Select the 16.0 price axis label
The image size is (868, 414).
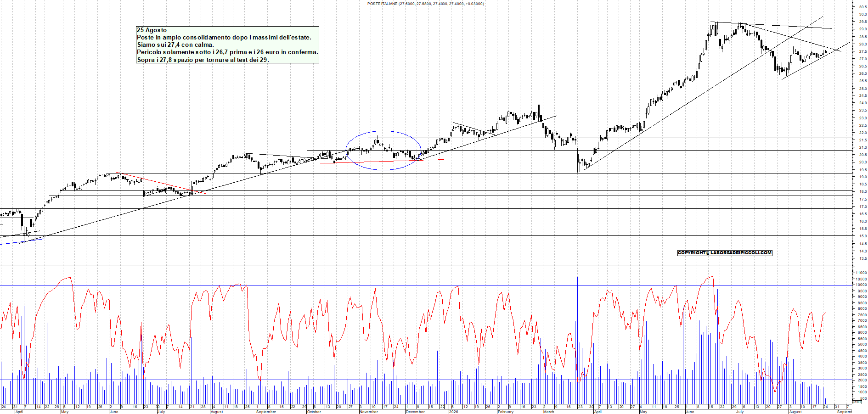coord(862,221)
